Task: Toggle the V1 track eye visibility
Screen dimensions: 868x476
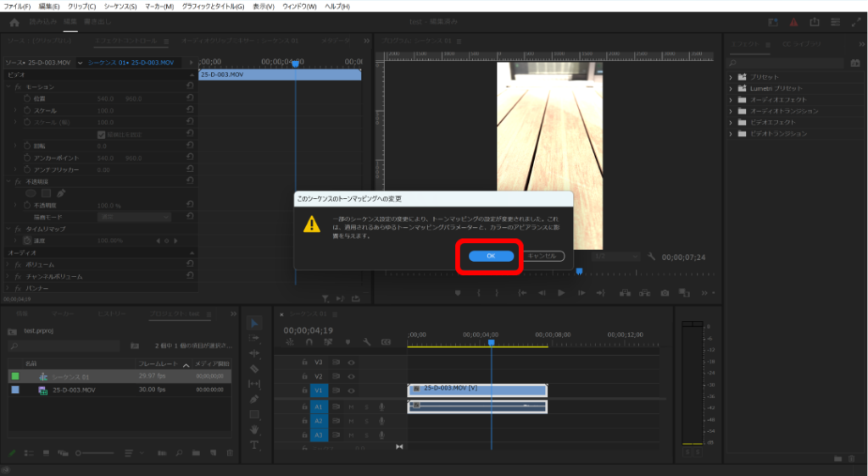Action: click(351, 390)
